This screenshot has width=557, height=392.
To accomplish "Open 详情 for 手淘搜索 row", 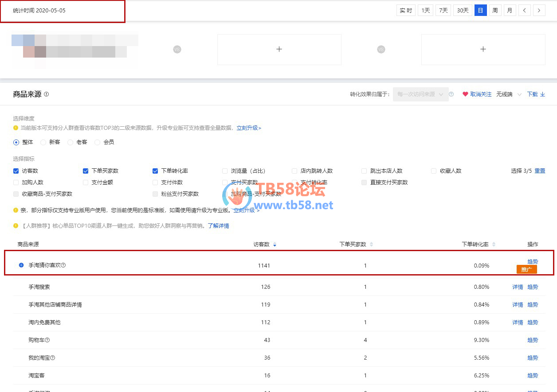I will point(518,287).
